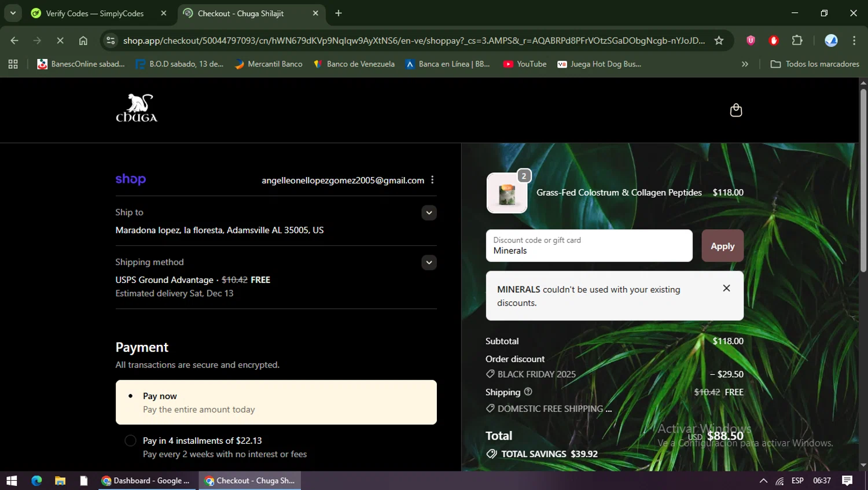868x490 pixels.
Task: Close the Verify Codes SimplyCodes tab
Action: pyautogui.click(x=164, y=13)
